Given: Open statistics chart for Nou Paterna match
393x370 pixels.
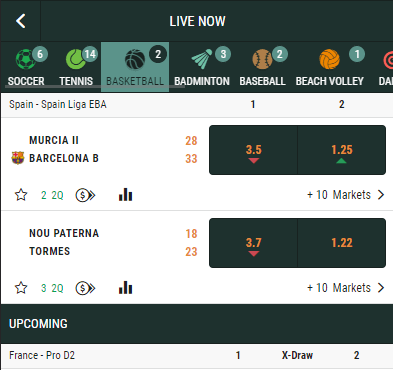Looking at the screenshot, I should pos(125,288).
